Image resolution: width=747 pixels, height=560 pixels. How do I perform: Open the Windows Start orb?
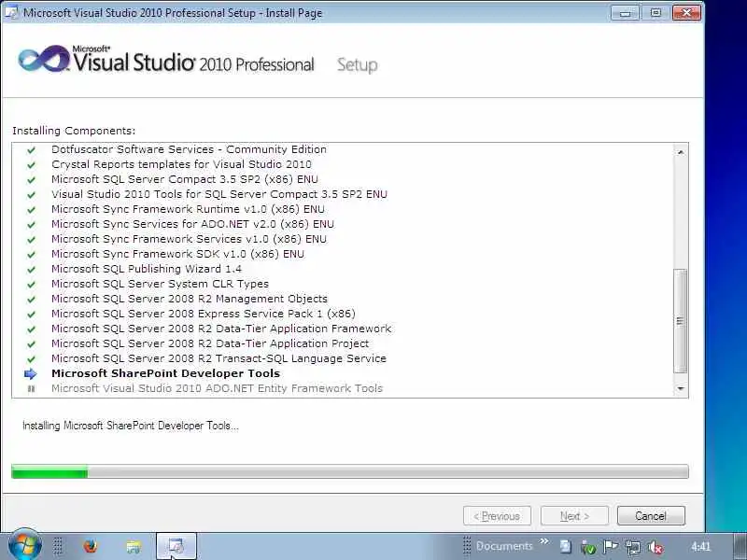(24, 545)
